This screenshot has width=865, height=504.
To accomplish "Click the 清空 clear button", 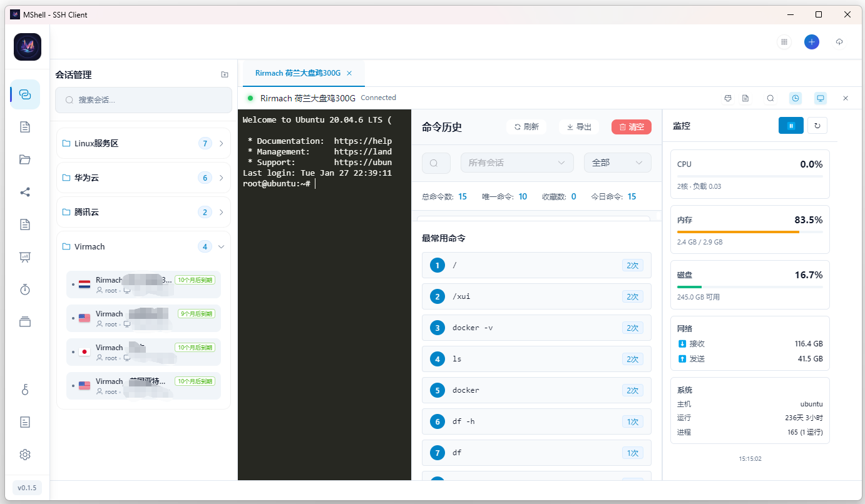I will [x=631, y=127].
